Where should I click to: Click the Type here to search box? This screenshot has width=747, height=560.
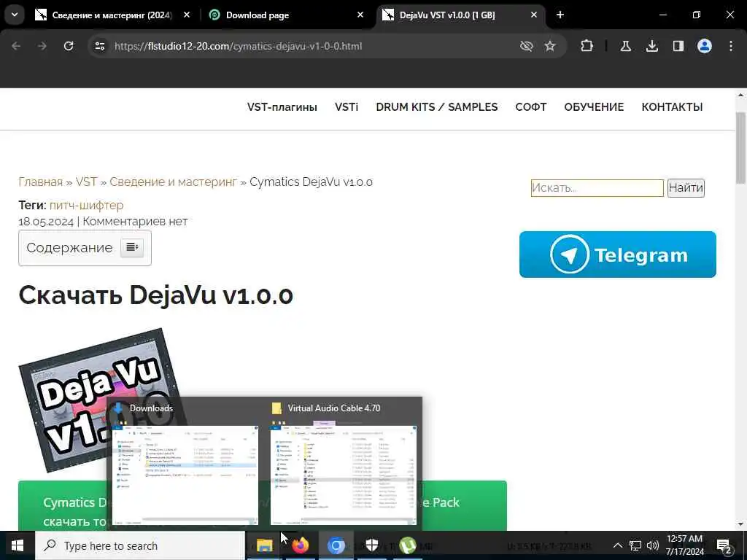(140, 545)
